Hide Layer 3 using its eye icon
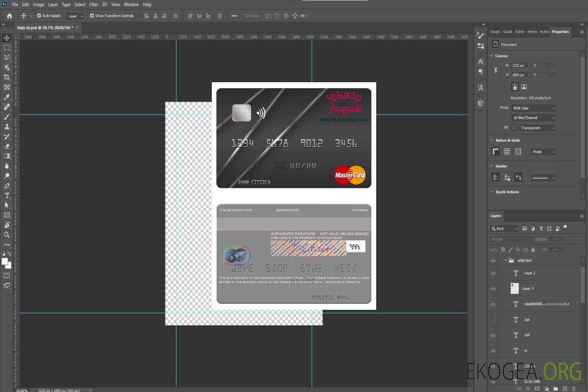The height and width of the screenshot is (392, 588). [493, 289]
